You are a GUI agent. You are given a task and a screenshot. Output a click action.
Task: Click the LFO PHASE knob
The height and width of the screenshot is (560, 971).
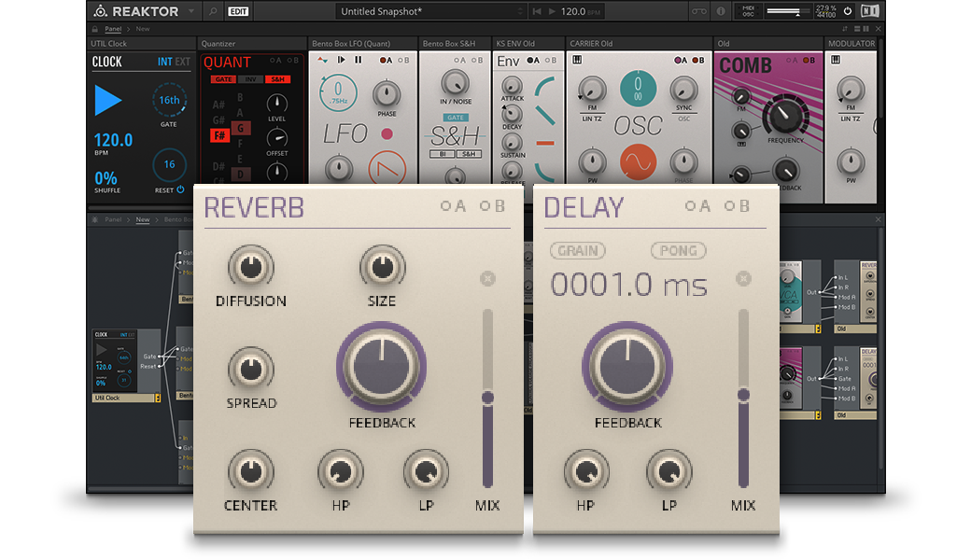click(x=387, y=94)
